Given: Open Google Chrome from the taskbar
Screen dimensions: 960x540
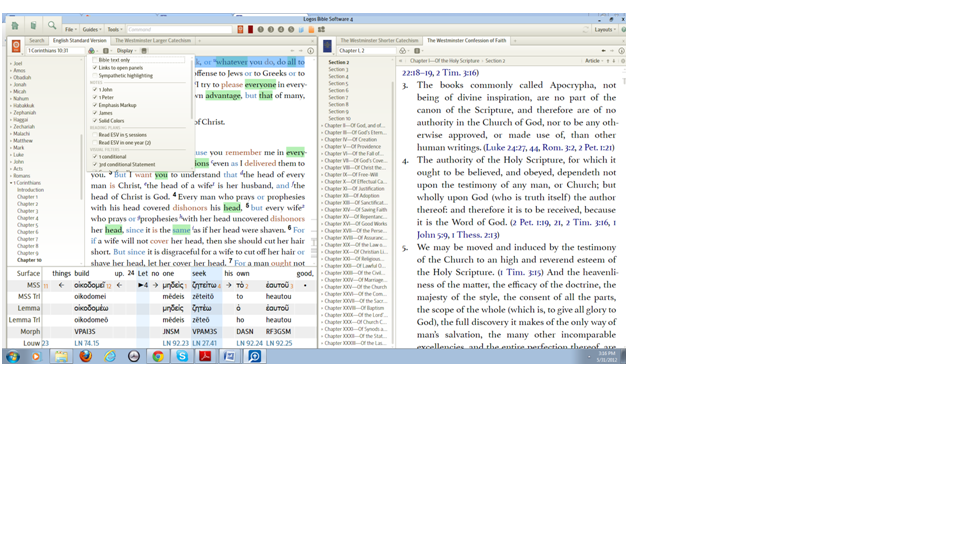Looking at the screenshot, I should pyautogui.click(x=158, y=356).
